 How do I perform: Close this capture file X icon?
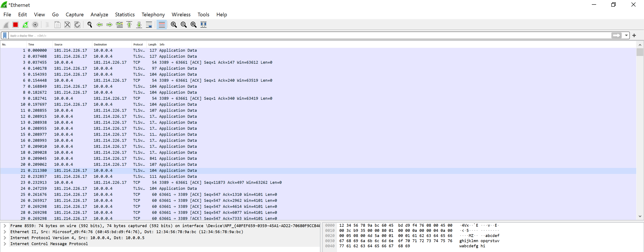point(67,25)
